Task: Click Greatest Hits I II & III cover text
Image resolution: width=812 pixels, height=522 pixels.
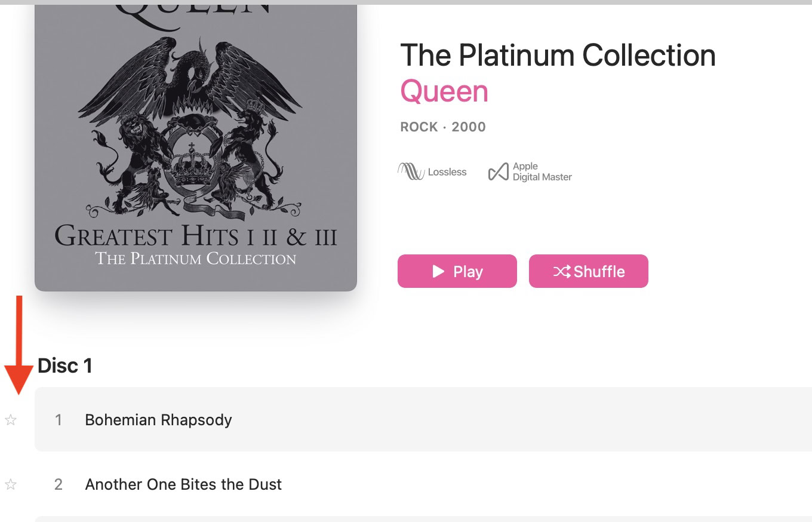Action: pos(196,237)
